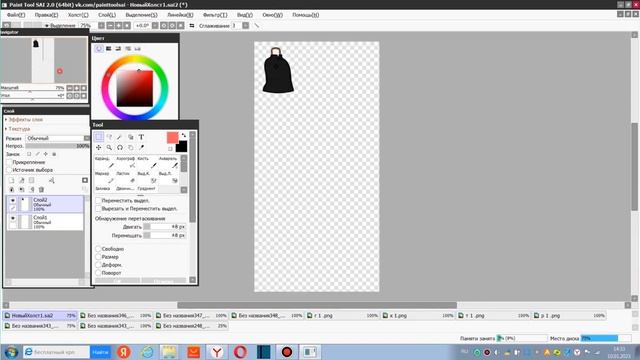
Task: Select the Magic Wand tool
Action: tap(120, 137)
